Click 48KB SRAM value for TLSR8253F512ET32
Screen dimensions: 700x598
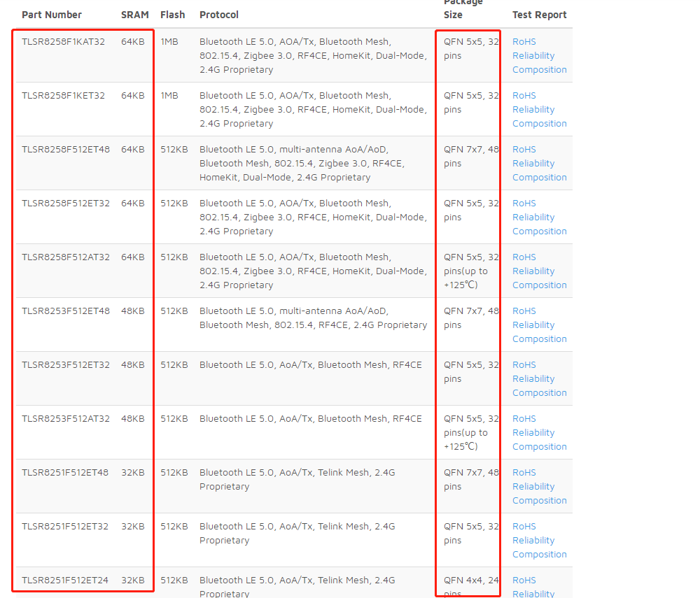[132, 365]
